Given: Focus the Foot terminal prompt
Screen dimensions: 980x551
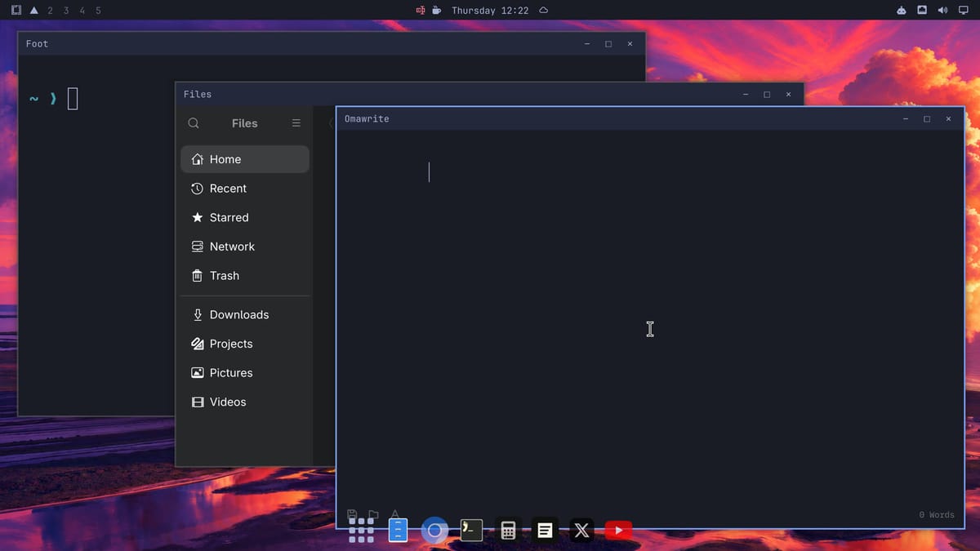Looking at the screenshot, I should pyautogui.click(x=72, y=99).
